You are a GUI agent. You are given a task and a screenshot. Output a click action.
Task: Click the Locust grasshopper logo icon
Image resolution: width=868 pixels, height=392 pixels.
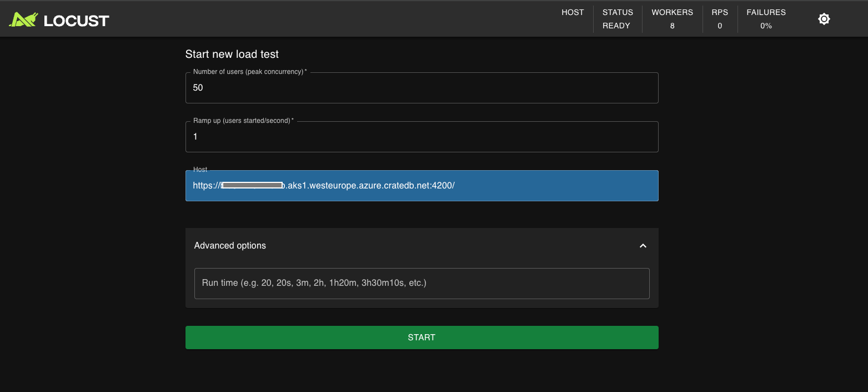click(x=23, y=20)
